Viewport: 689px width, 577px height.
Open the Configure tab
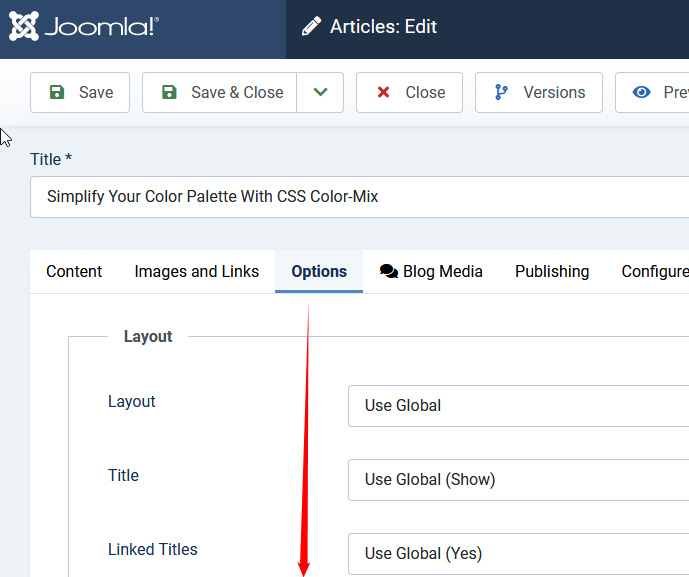tap(654, 271)
